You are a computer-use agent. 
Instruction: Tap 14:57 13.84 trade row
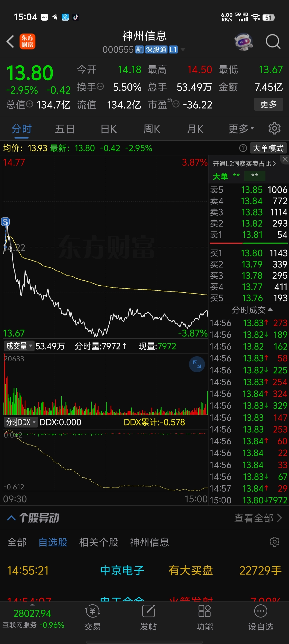(249, 488)
